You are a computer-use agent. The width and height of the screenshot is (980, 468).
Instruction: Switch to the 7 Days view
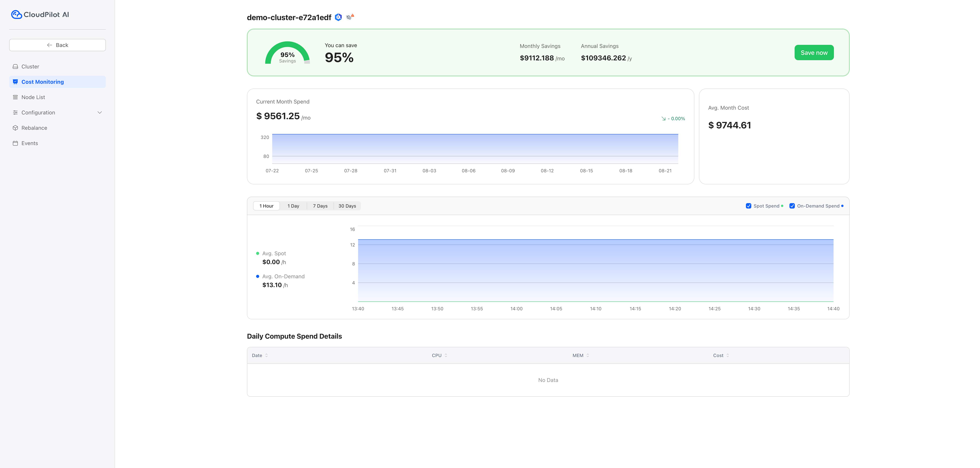click(320, 206)
